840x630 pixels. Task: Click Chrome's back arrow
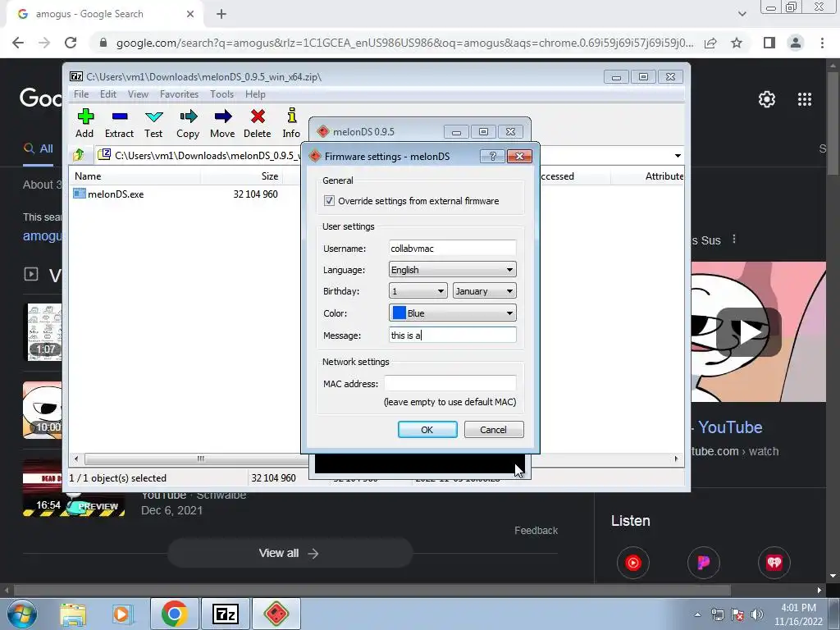(x=18, y=43)
